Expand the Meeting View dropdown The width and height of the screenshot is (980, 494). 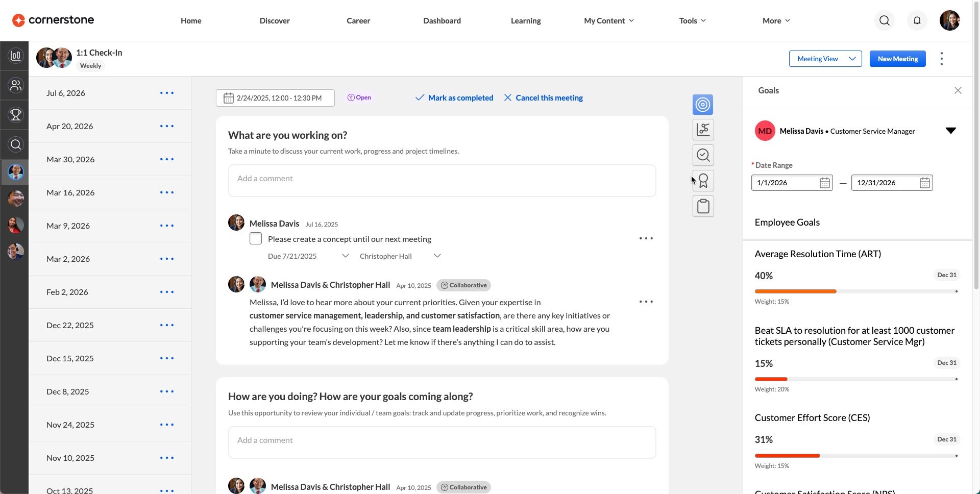click(825, 59)
